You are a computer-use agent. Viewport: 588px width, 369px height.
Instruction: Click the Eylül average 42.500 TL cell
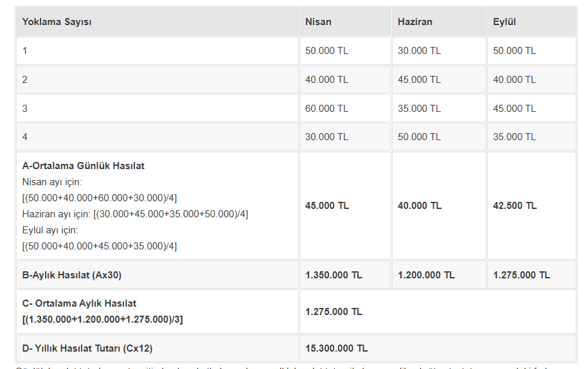[x=515, y=206]
